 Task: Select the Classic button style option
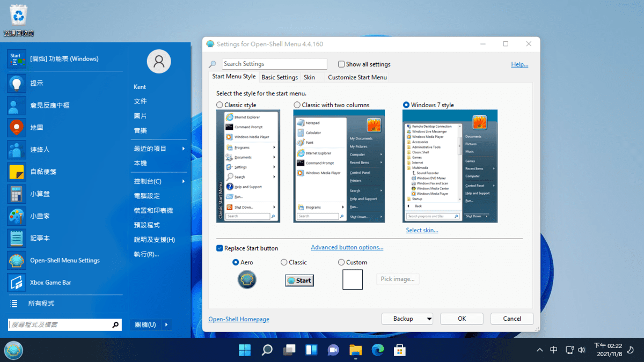(284, 262)
